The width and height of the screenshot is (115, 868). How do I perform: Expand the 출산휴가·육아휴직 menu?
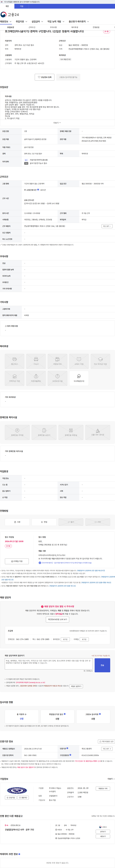[x=79, y=22]
